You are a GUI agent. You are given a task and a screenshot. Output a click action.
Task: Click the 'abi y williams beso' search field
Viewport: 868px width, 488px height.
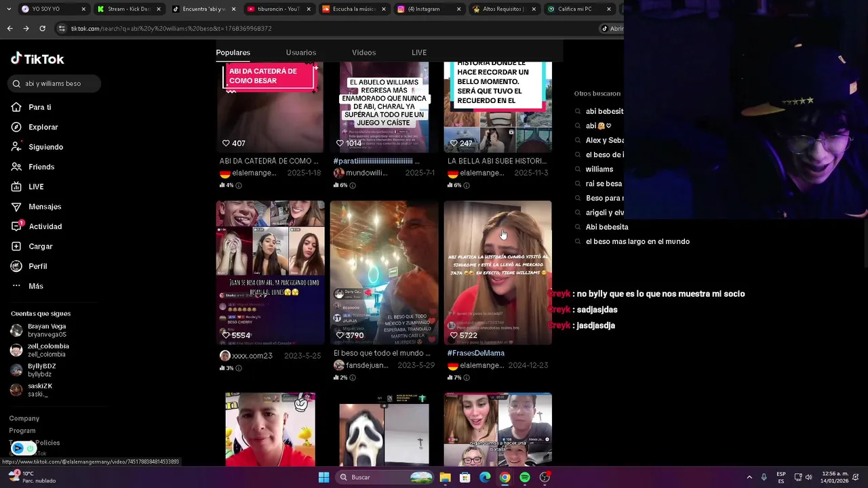pyautogui.click(x=54, y=83)
